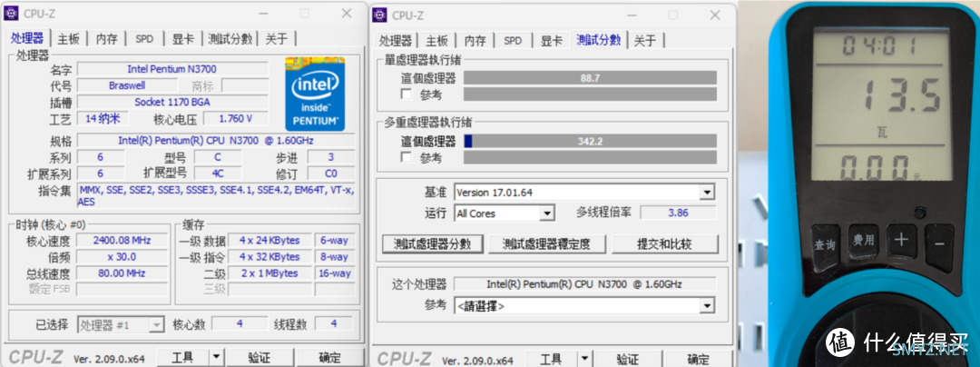This screenshot has height=367, width=980.
Task: Click 确定 button in the right window
Action: coord(698,359)
